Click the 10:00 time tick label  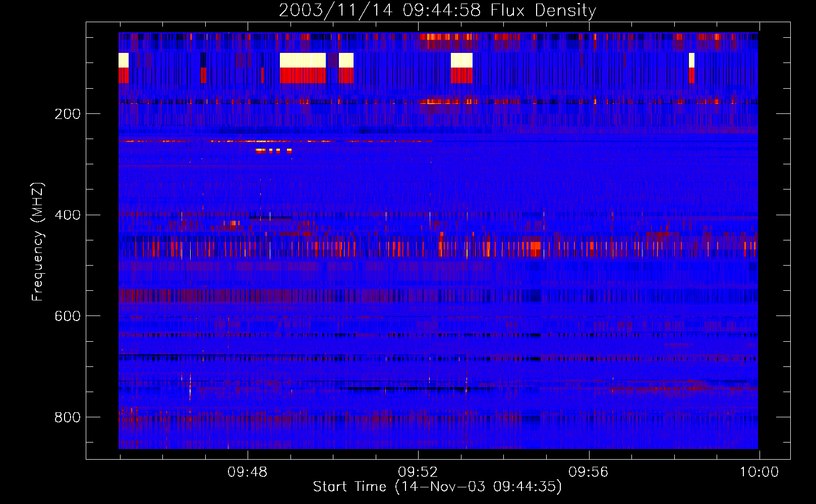(x=759, y=472)
